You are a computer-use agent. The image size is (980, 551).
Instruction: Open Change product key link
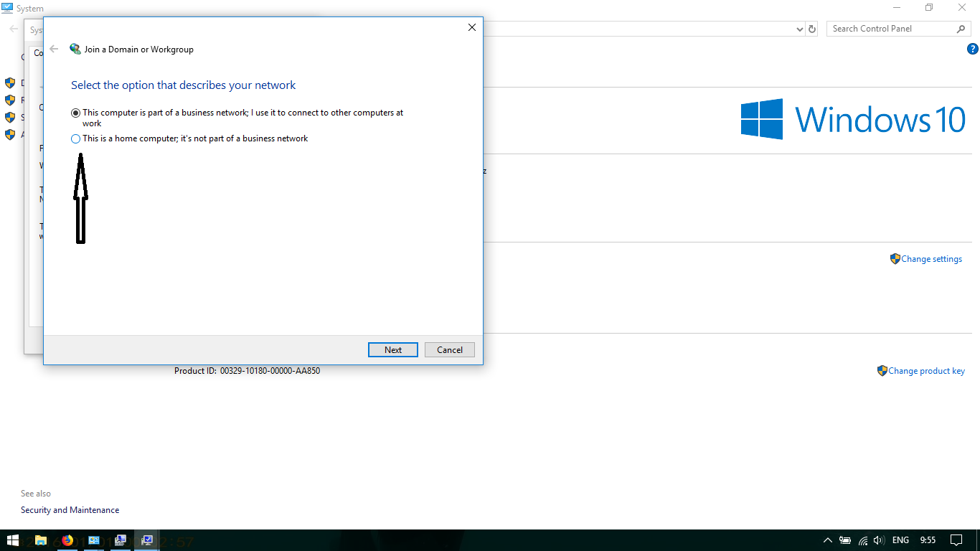(926, 371)
